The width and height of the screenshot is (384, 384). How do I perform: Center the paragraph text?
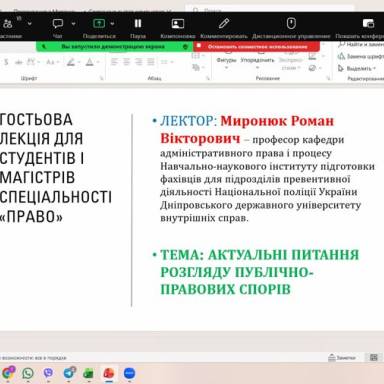pyautogui.click(x=127, y=62)
